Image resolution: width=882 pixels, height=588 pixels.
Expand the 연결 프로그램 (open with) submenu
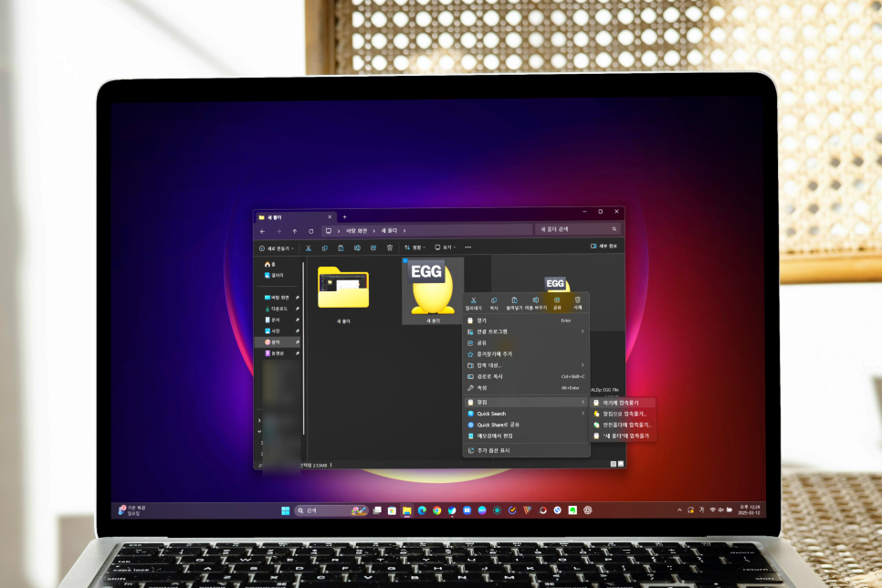pos(583,331)
